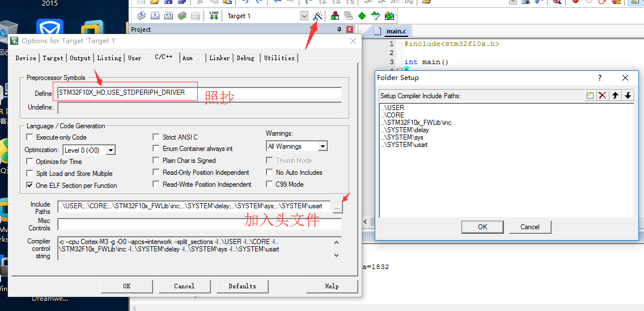Click the Defaults button

pyautogui.click(x=242, y=286)
